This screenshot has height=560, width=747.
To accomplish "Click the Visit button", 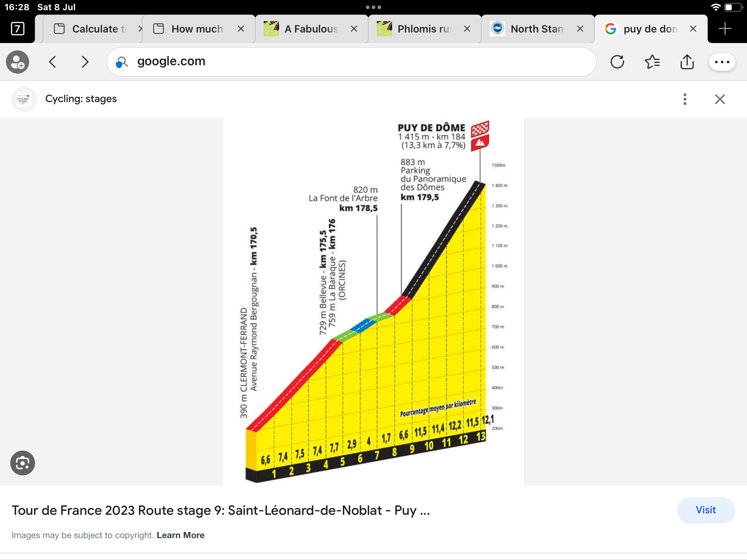I will pyautogui.click(x=706, y=510).
